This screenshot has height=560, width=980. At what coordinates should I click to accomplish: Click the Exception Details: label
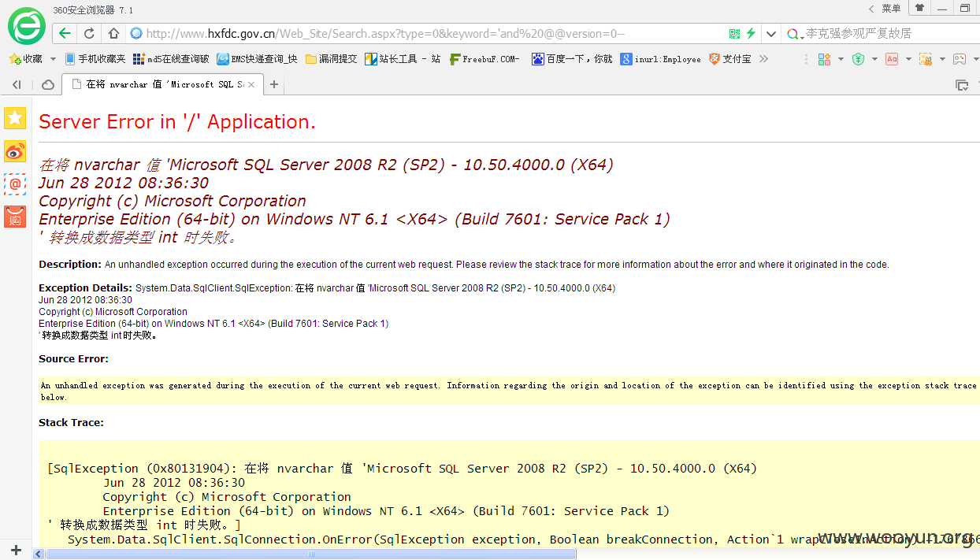point(86,288)
